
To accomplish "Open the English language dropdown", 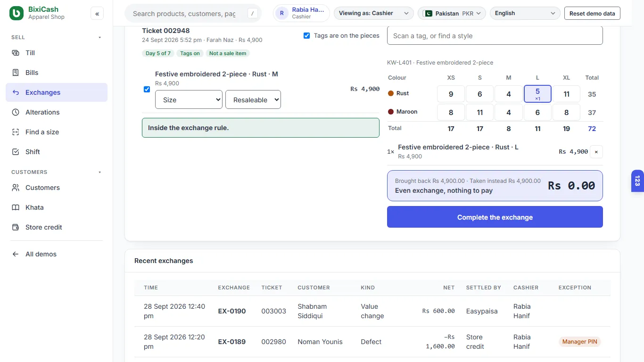I will pos(525,13).
